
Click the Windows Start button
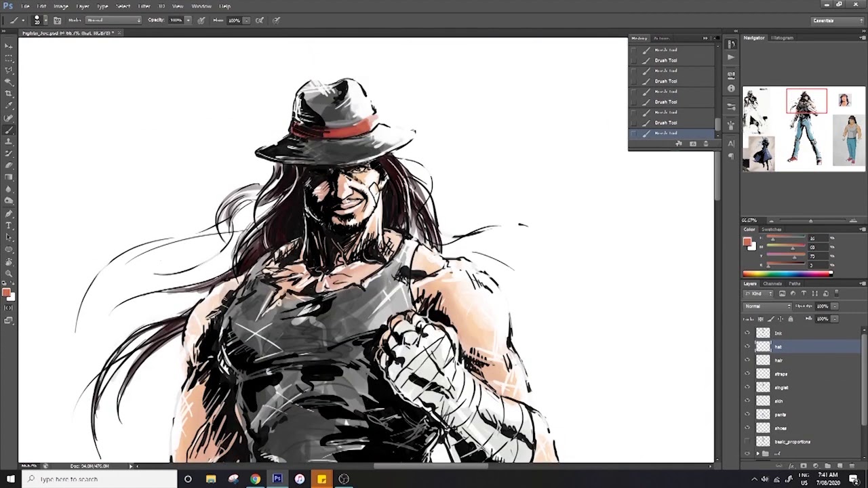[x=10, y=479]
